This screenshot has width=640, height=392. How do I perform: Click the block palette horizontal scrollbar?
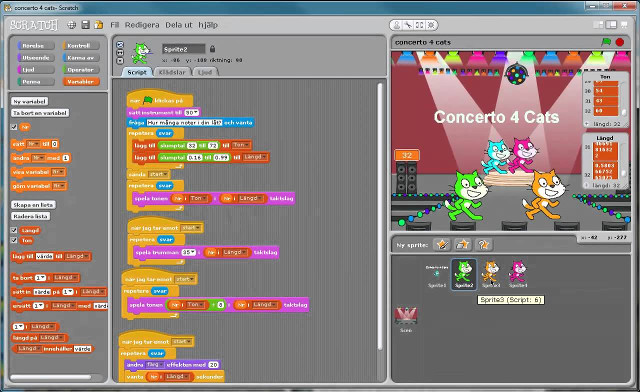tap(51, 377)
